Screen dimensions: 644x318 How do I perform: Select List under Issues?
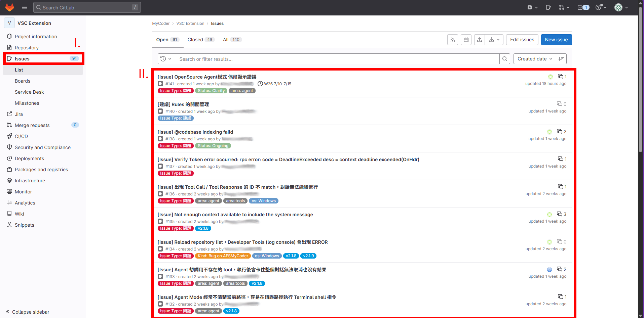[43, 70]
